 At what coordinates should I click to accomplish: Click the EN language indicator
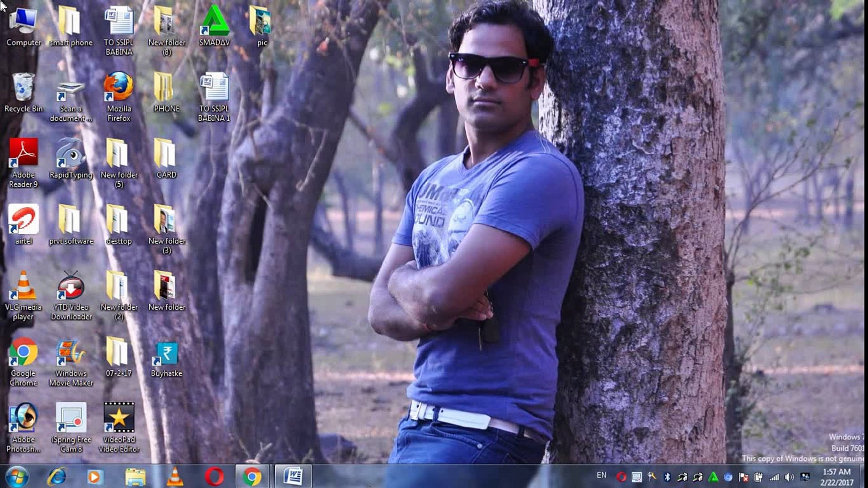point(601,475)
